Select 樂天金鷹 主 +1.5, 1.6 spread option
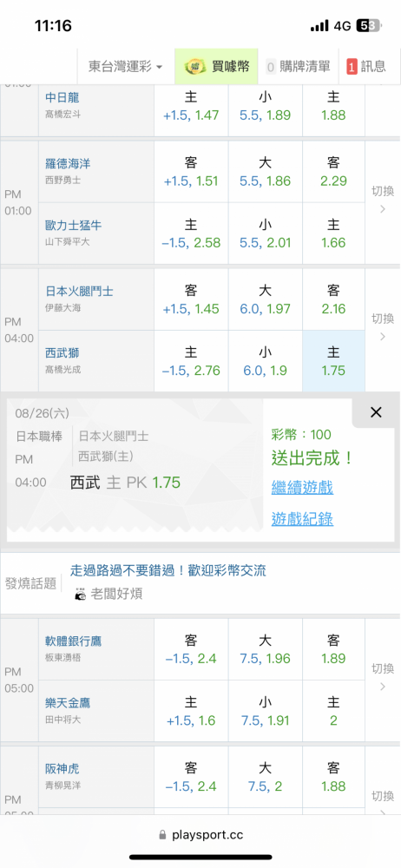Screen dimensions: 401x868 coord(191,712)
